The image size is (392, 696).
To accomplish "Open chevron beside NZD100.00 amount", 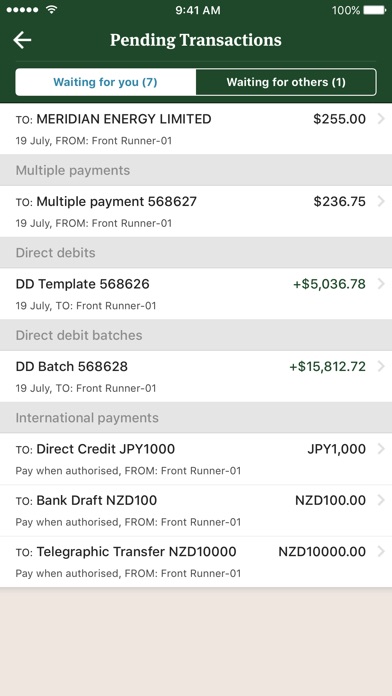I will (380, 500).
